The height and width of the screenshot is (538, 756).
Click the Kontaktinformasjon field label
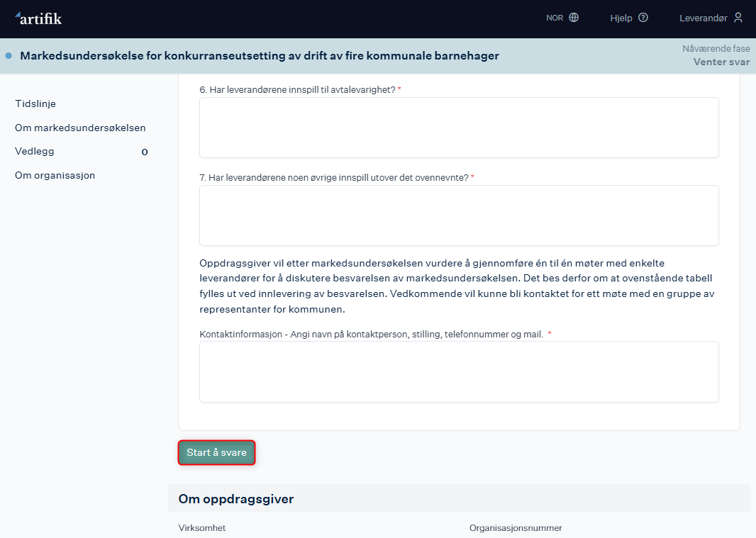click(371, 334)
